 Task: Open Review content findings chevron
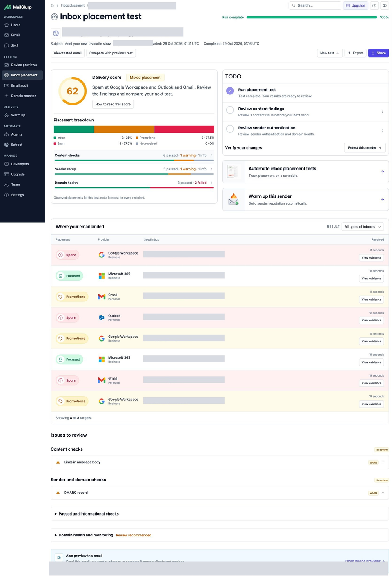(x=382, y=112)
